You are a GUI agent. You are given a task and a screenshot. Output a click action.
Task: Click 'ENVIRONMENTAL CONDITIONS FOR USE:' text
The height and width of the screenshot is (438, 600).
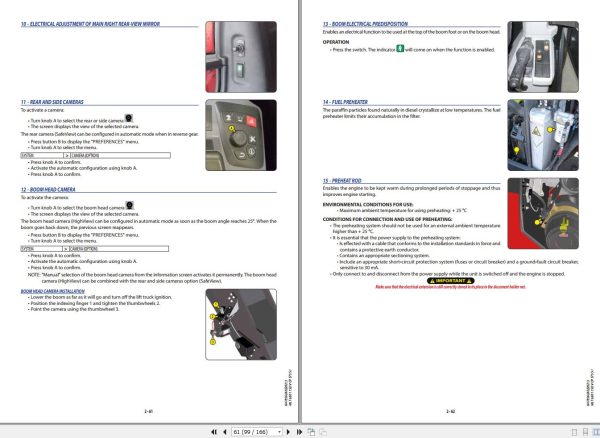click(x=368, y=205)
